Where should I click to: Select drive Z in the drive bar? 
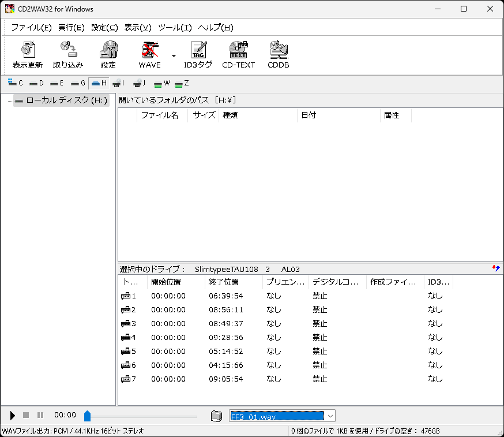pyautogui.click(x=182, y=83)
